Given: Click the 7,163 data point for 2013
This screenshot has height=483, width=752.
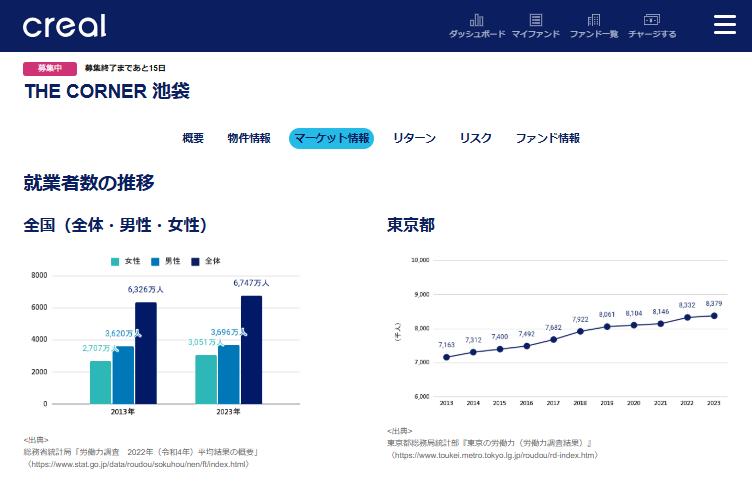Looking at the screenshot, I should coord(446,357).
